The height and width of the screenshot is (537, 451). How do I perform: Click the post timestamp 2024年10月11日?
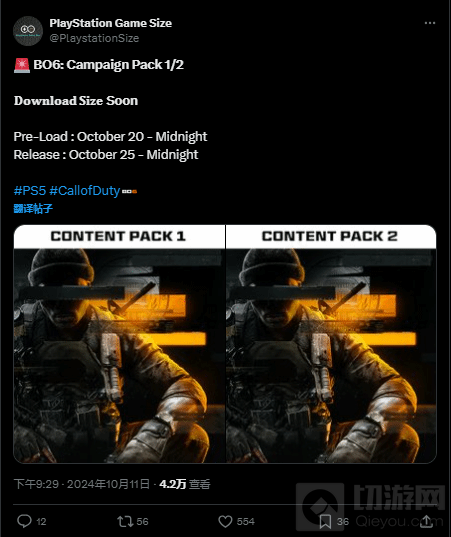[x=109, y=484]
